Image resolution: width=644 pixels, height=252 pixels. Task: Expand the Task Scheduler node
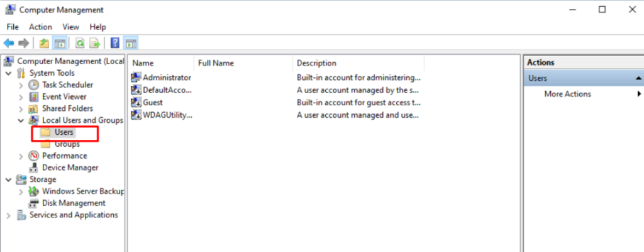21,85
